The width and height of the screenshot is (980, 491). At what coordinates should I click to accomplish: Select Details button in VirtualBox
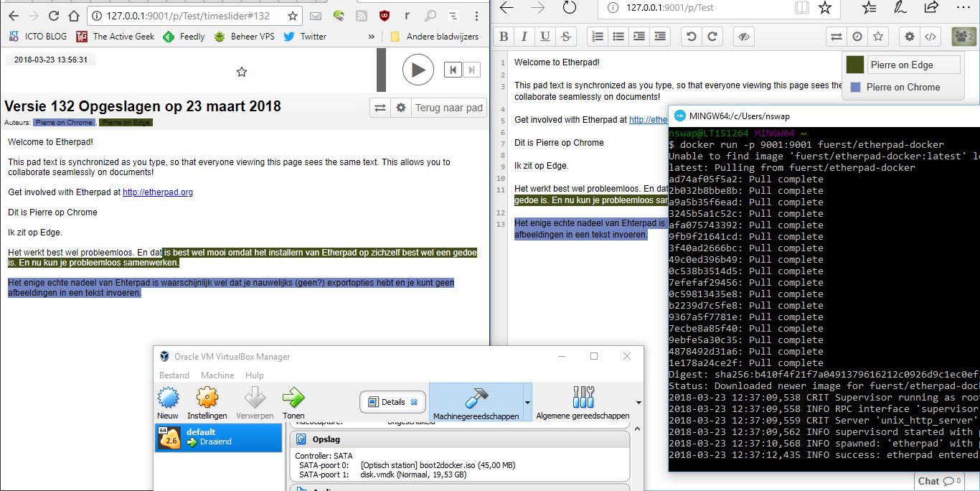tap(393, 402)
